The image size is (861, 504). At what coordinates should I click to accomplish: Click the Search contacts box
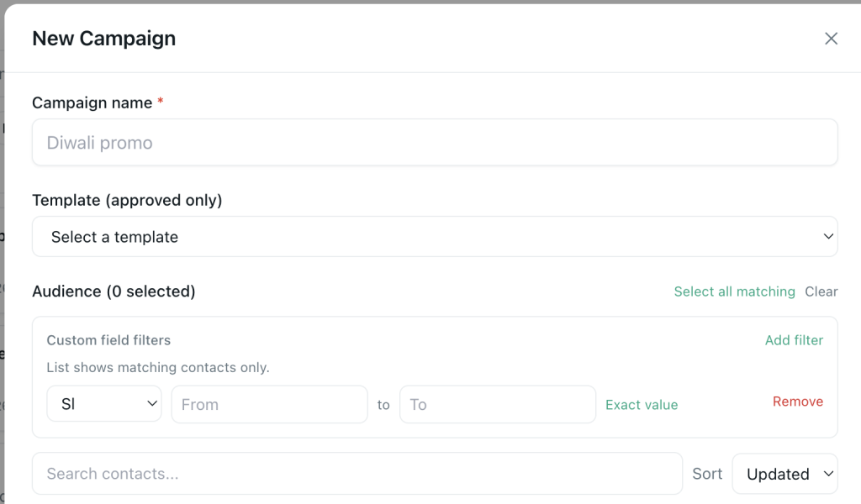[357, 473]
